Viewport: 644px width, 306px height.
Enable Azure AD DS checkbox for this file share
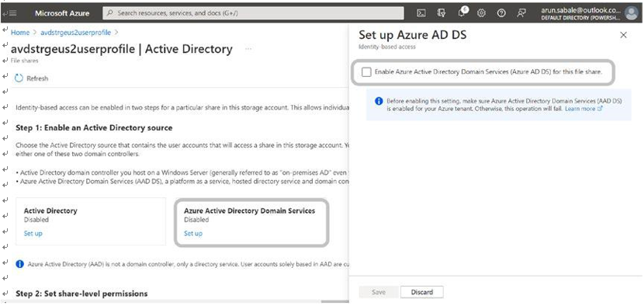[x=366, y=72]
